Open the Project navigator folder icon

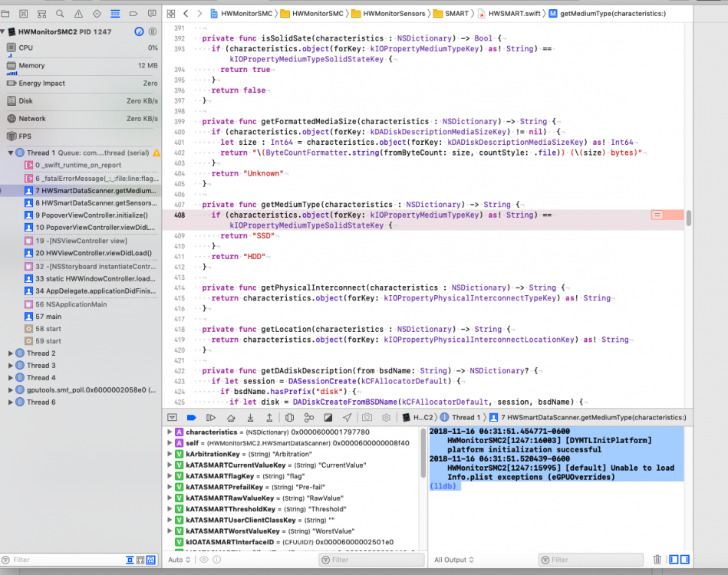click(5, 14)
